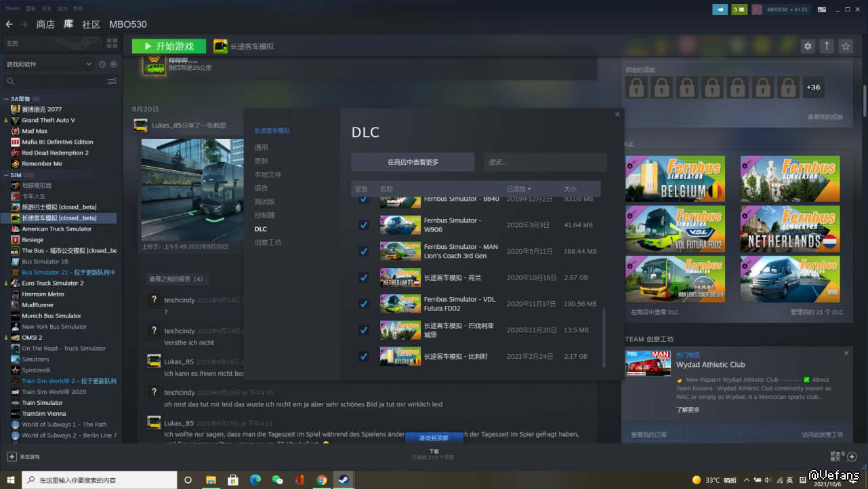Toggle install checkbox for 长途客车模拟 - 比利时
The image size is (868, 489).
pos(364,356)
